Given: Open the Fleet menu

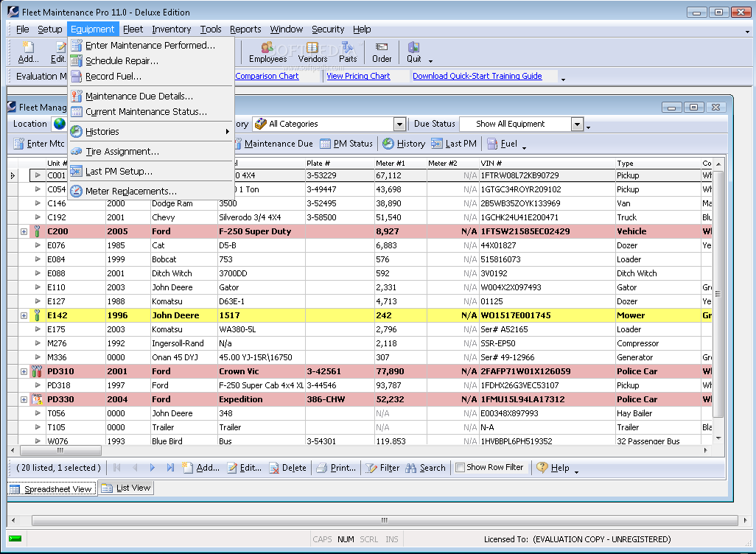Looking at the screenshot, I should [133, 29].
